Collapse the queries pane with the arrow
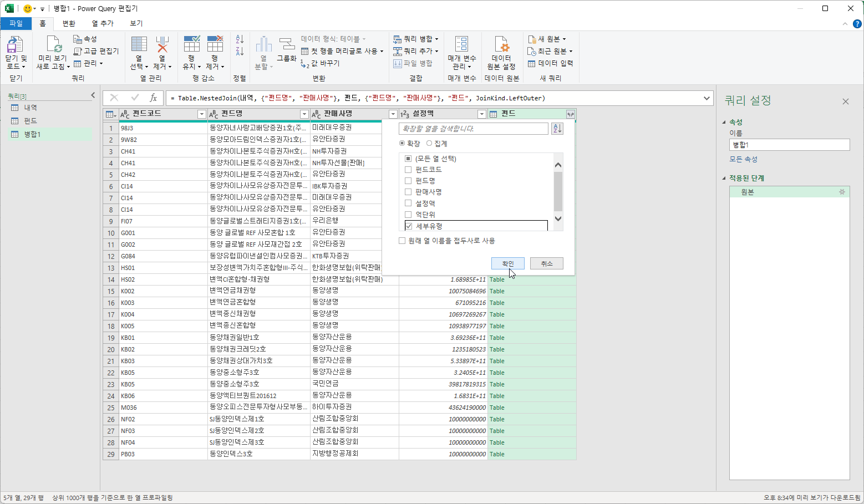This screenshot has width=864, height=504. point(93,95)
